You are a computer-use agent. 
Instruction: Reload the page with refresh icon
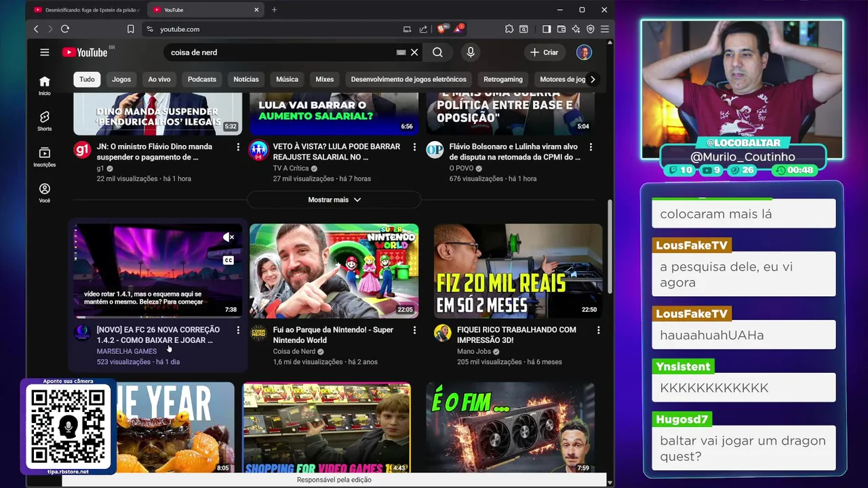(x=65, y=29)
